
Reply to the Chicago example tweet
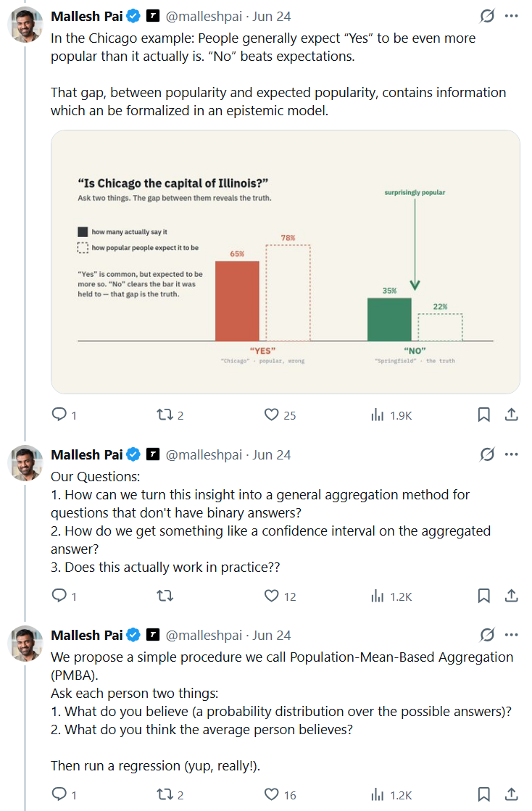(64, 415)
